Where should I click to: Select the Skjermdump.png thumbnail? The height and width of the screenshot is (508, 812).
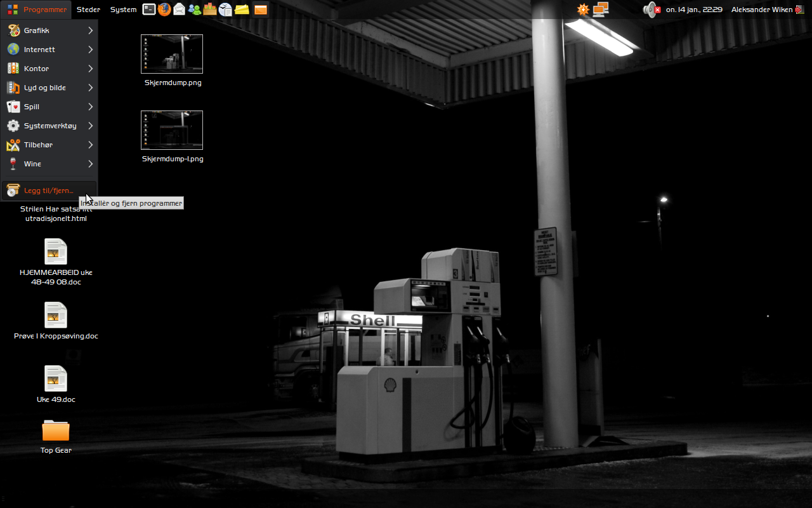tap(172, 54)
